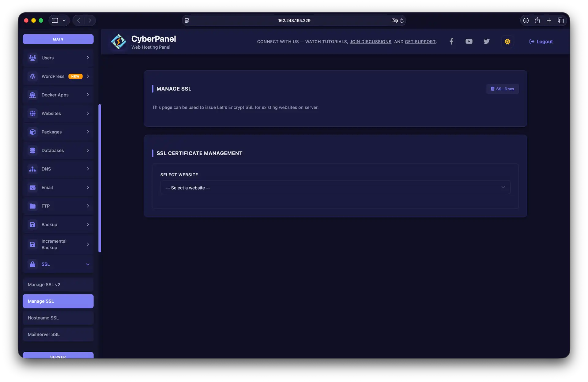
Task: Click the WordPress icon in sidebar
Action: point(33,76)
